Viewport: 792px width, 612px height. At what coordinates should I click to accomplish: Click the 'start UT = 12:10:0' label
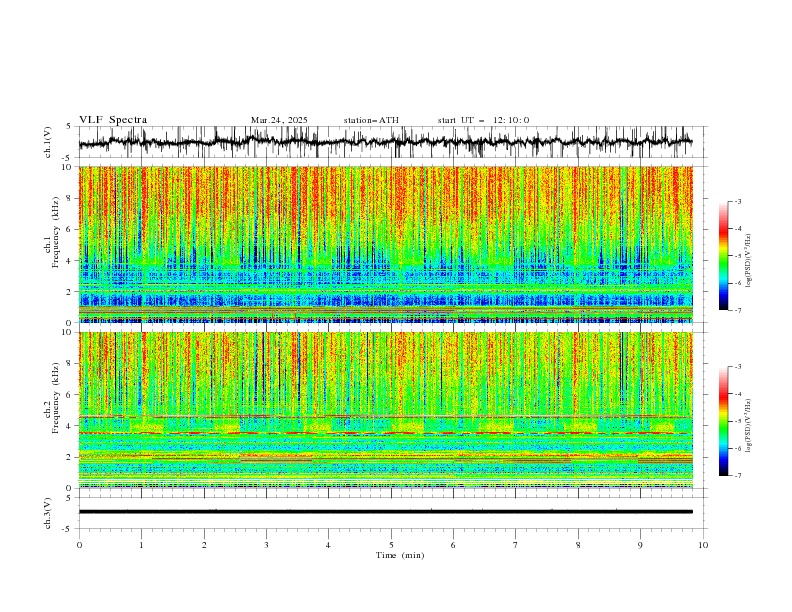483,120
